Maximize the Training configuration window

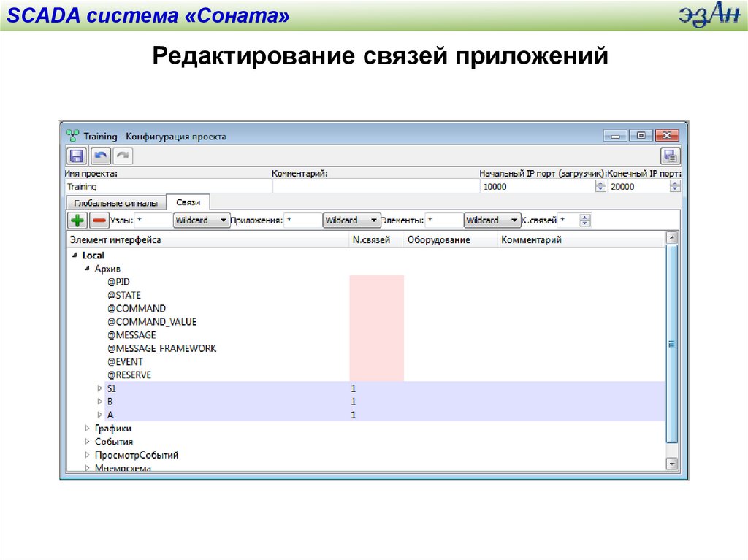coord(641,136)
